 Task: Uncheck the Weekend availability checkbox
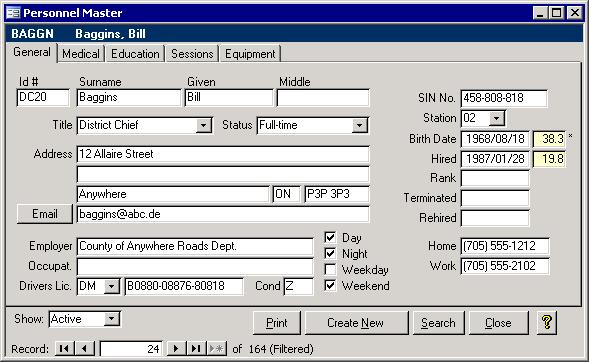click(330, 286)
